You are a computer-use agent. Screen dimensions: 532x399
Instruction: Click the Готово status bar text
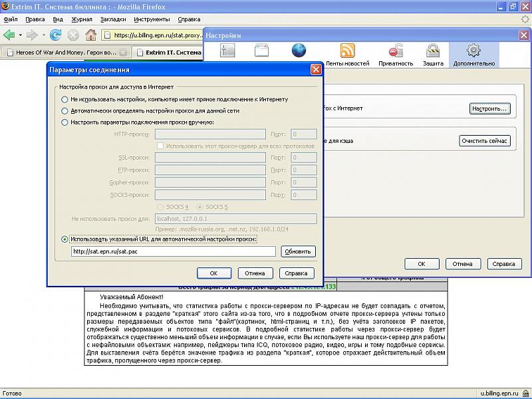coord(12,394)
